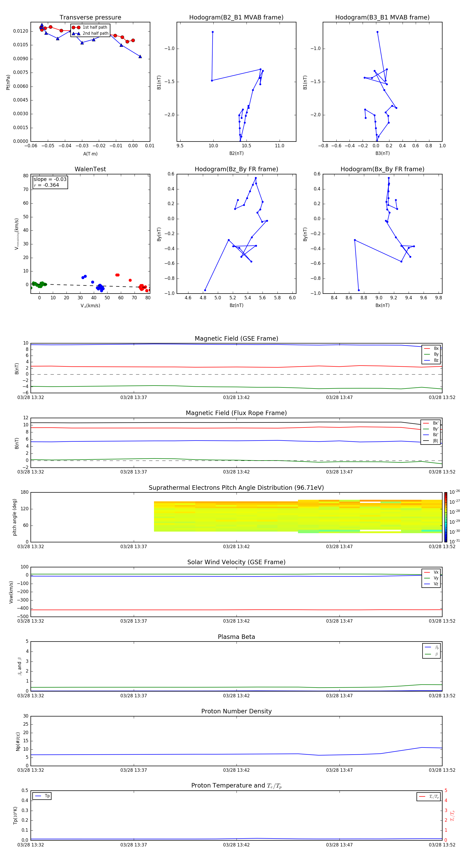The width and height of the screenshot is (473, 868).
Task: Click the beta-p legend entry in Plasma Beta
Action: (x=431, y=647)
